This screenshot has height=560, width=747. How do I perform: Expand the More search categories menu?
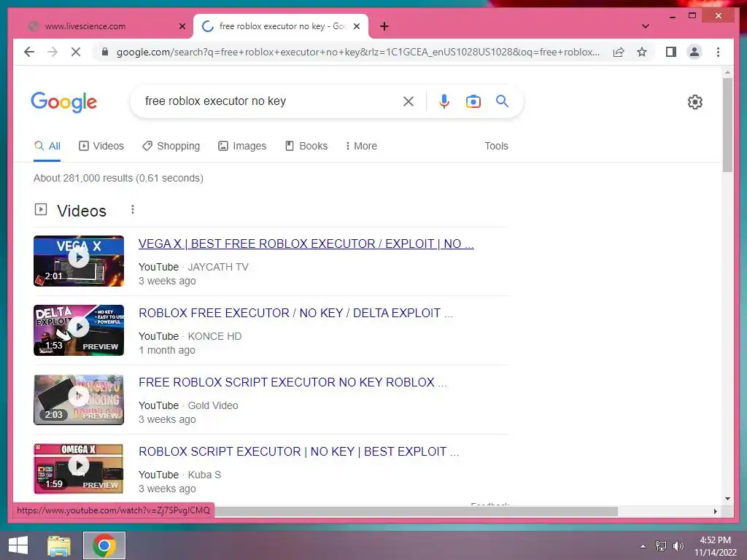click(x=361, y=146)
